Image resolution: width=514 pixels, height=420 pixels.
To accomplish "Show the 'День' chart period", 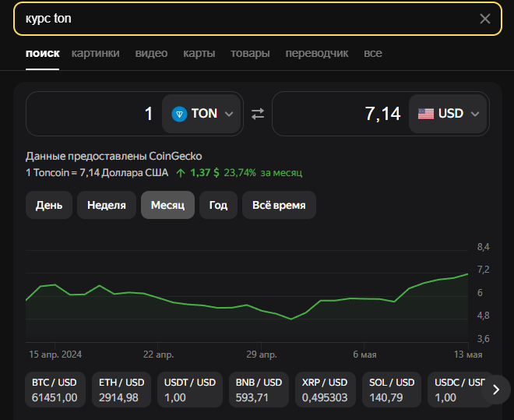I will [49, 205].
